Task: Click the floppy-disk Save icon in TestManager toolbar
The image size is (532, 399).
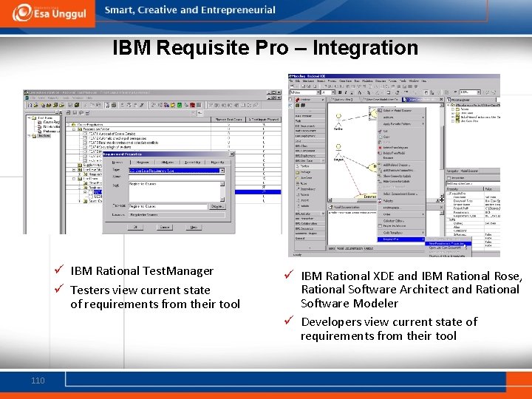Action: pyautogui.click(x=70, y=105)
